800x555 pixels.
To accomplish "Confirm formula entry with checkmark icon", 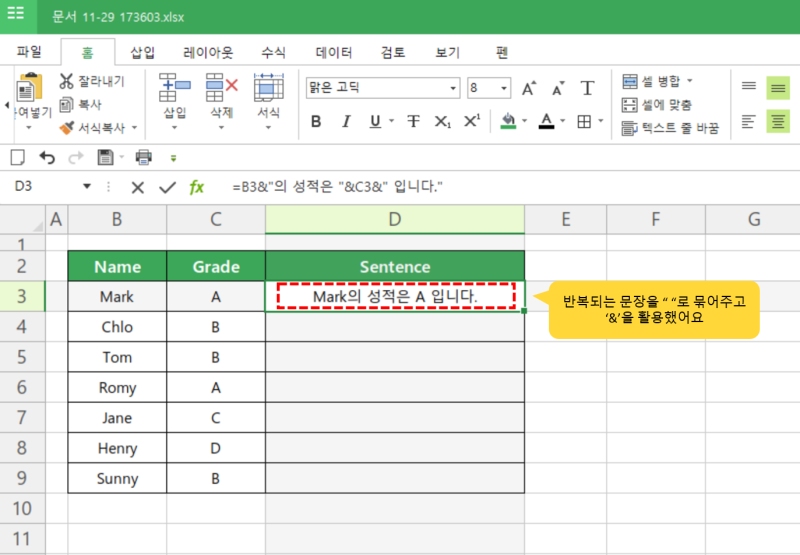I will [x=167, y=188].
